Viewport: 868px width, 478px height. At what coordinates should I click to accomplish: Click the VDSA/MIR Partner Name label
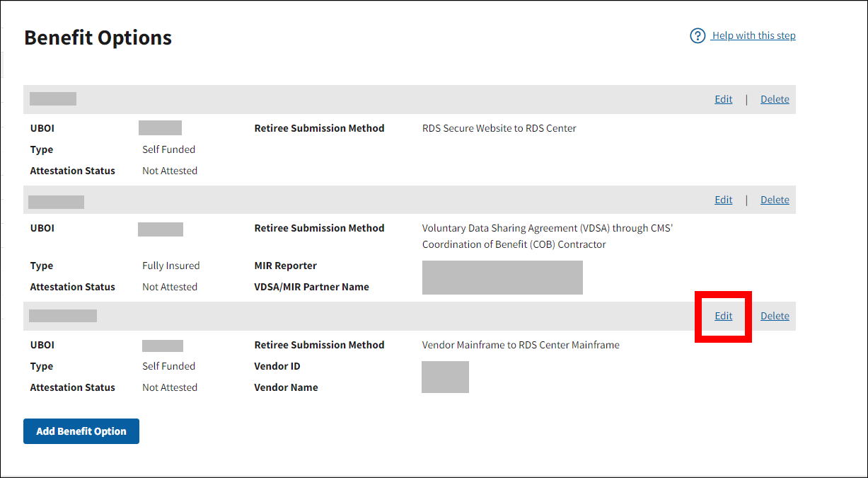(311, 287)
